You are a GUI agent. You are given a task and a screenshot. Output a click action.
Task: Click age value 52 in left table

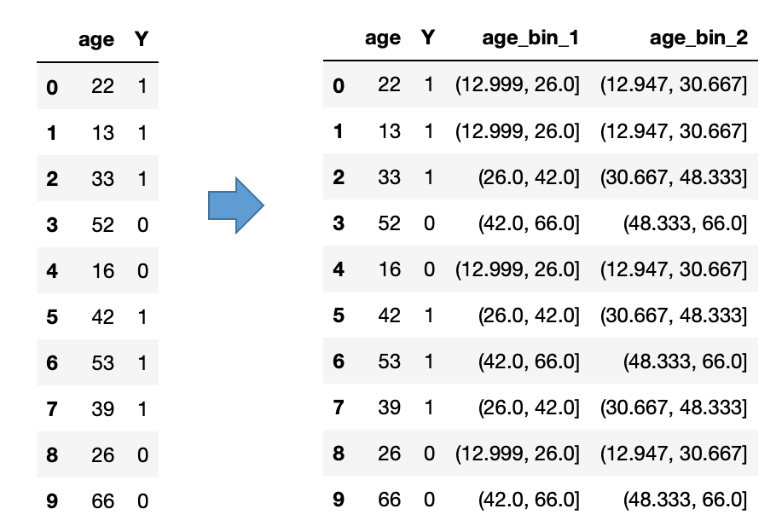(x=102, y=225)
